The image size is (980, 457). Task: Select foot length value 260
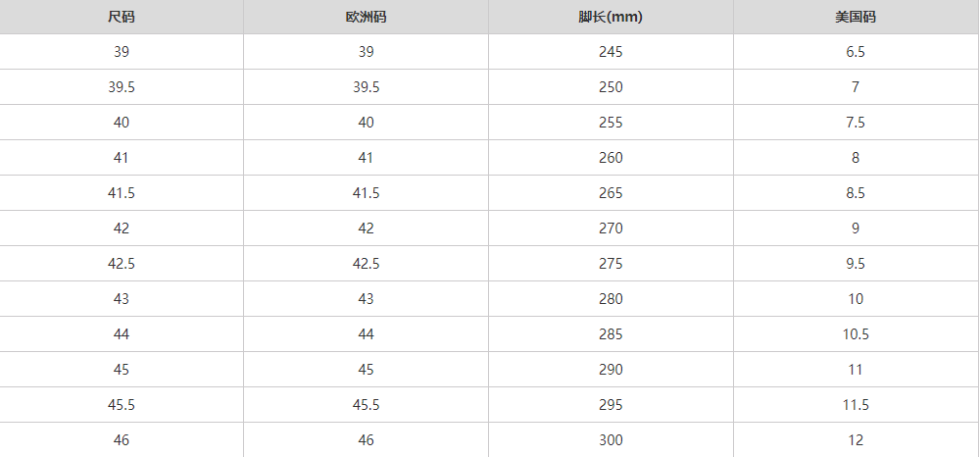coord(611,158)
